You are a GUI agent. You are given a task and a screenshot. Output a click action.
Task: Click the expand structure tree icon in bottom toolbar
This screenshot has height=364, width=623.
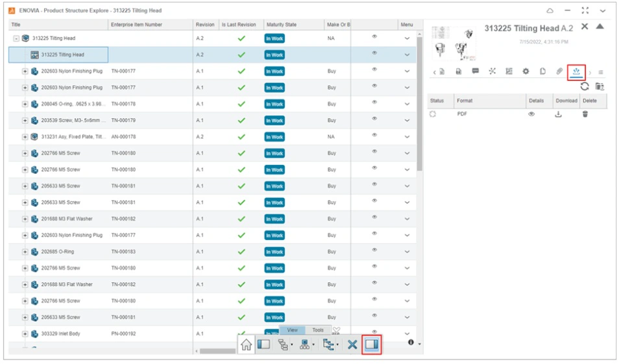point(328,345)
